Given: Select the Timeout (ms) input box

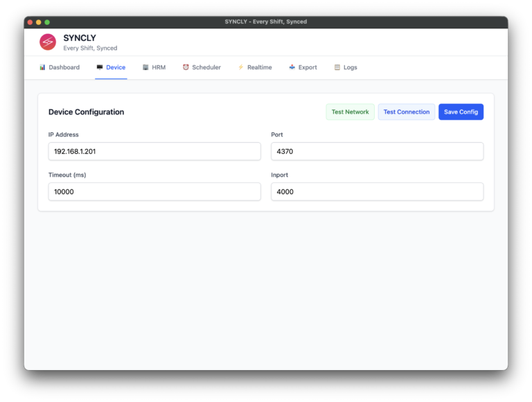Looking at the screenshot, I should [154, 191].
